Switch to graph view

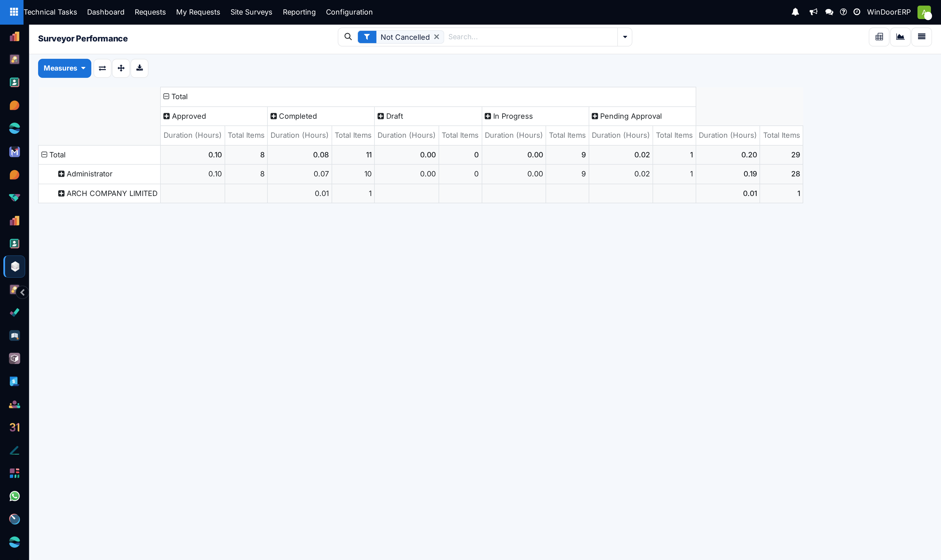(900, 37)
